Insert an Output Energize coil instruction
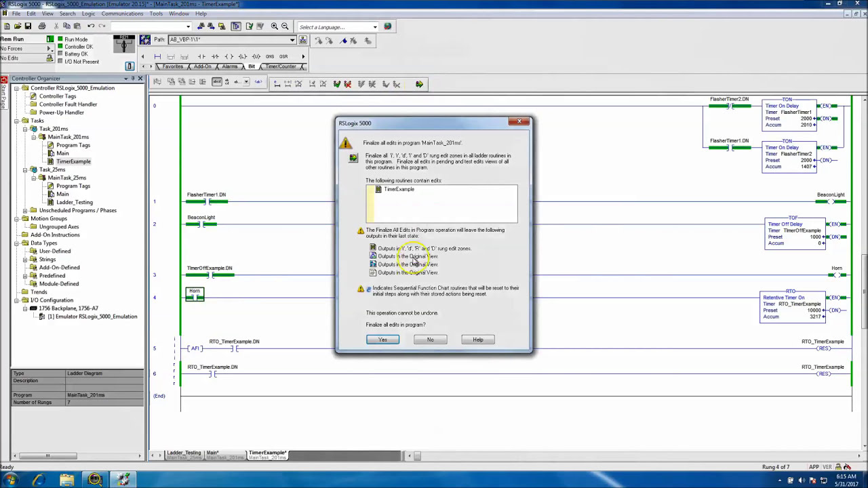Image resolution: width=868 pixels, height=488 pixels. click(229, 56)
